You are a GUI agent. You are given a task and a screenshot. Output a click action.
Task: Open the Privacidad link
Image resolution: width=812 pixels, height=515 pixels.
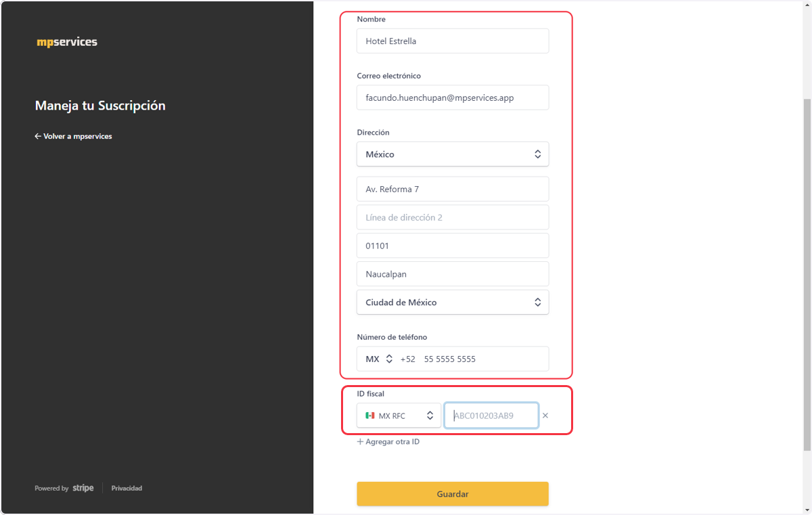(x=127, y=488)
